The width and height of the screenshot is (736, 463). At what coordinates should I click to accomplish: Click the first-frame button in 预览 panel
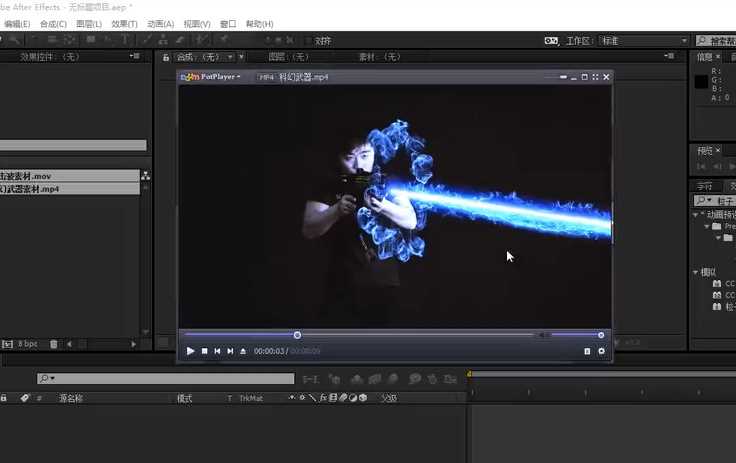click(701, 166)
